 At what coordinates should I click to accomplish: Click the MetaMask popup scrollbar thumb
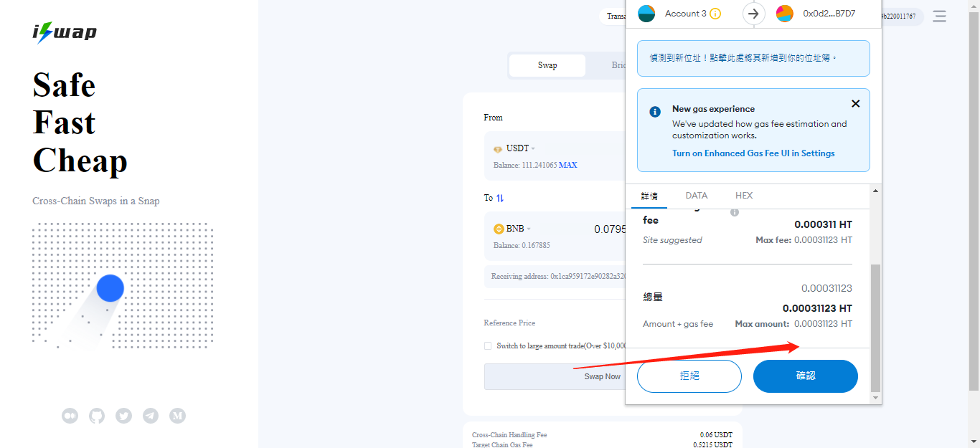pyautogui.click(x=875, y=327)
